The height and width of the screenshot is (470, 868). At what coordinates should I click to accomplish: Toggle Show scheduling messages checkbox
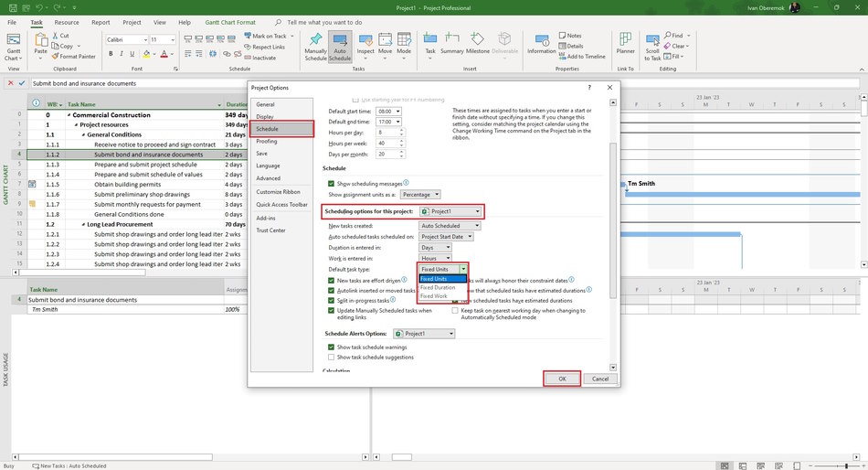pyautogui.click(x=331, y=184)
